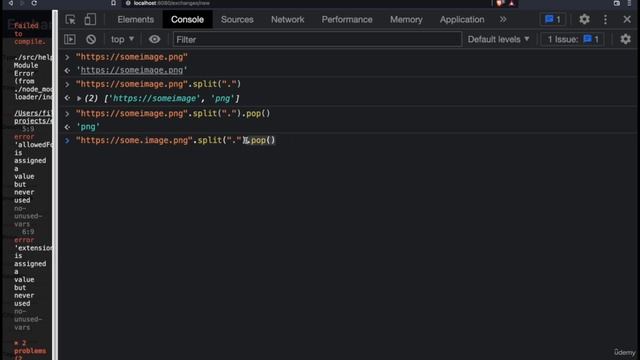Open the top context dropdown
This screenshot has height=360, width=640.
point(122,39)
